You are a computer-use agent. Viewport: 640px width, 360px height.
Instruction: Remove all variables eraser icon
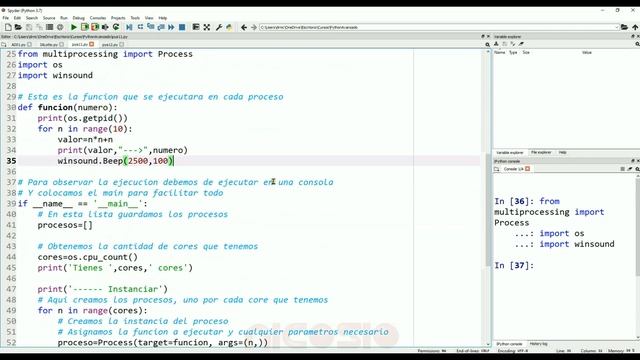[521, 44]
